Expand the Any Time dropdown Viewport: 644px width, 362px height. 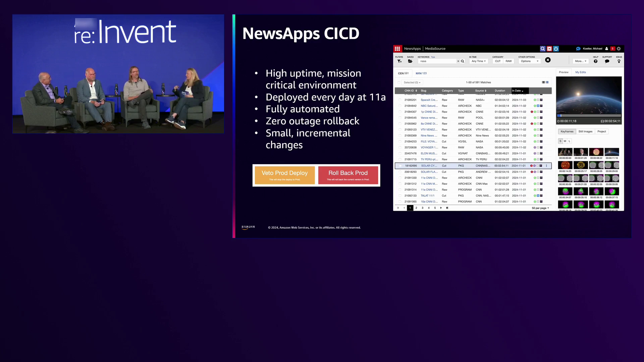coord(478,61)
